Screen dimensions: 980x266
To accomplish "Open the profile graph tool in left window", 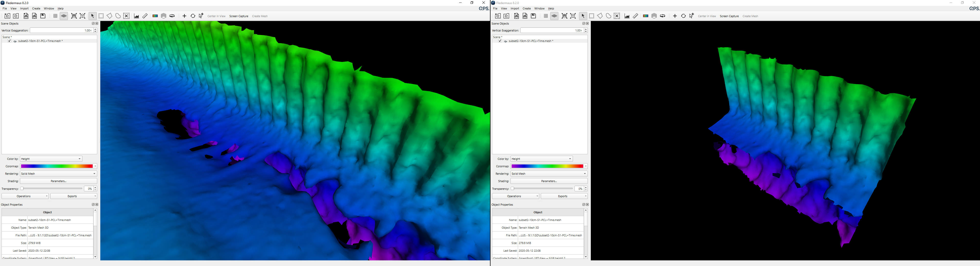I will coord(137,16).
